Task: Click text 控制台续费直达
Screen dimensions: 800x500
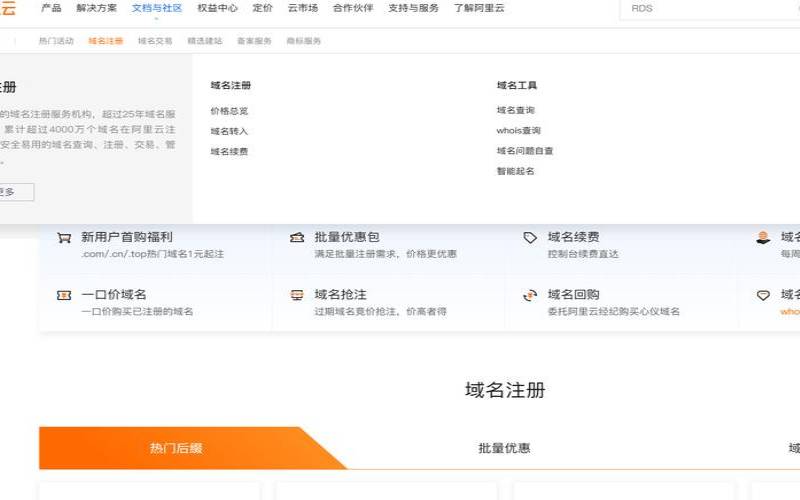Action: pos(583,254)
